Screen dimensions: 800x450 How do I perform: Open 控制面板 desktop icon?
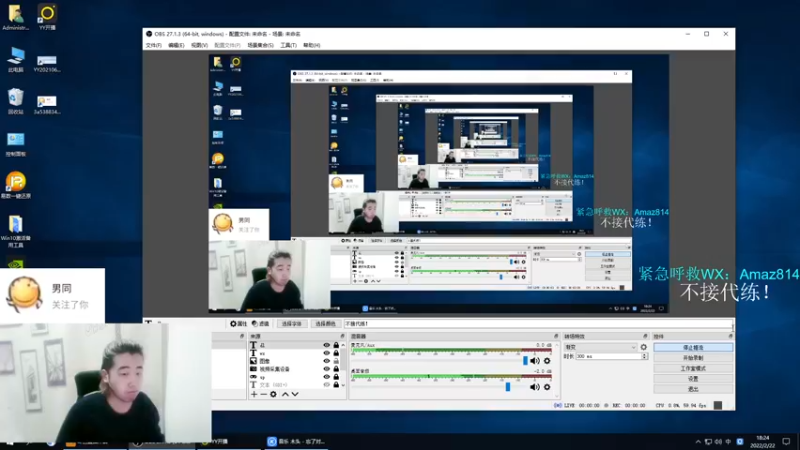point(16,144)
